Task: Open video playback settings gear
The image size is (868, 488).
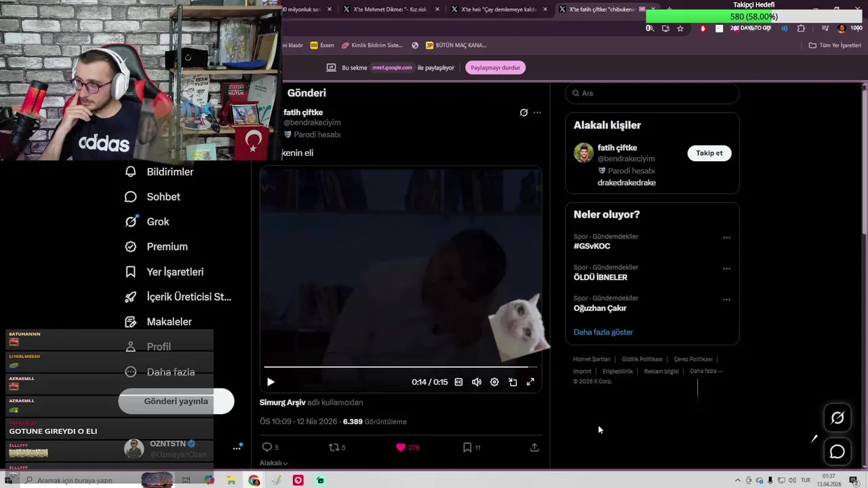Action: point(494,382)
